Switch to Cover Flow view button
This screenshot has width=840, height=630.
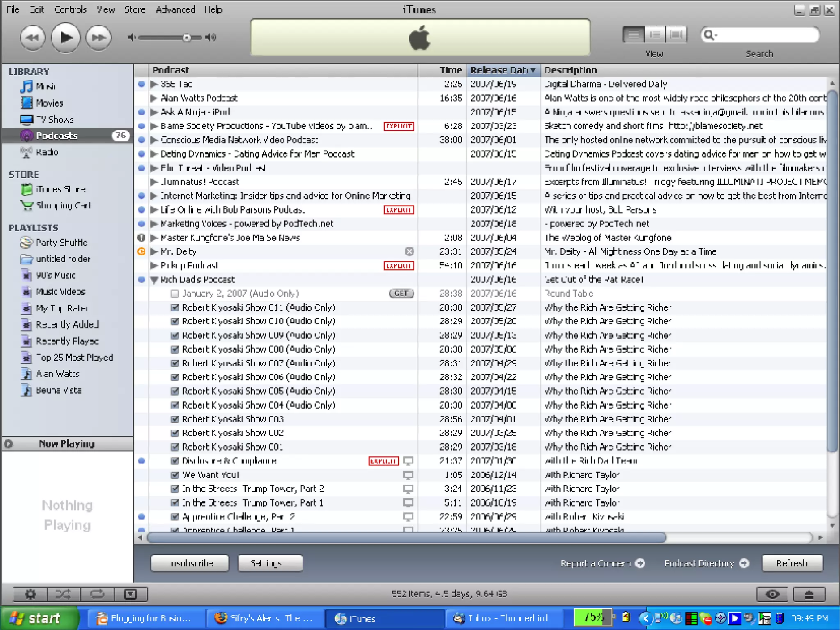[x=676, y=35]
